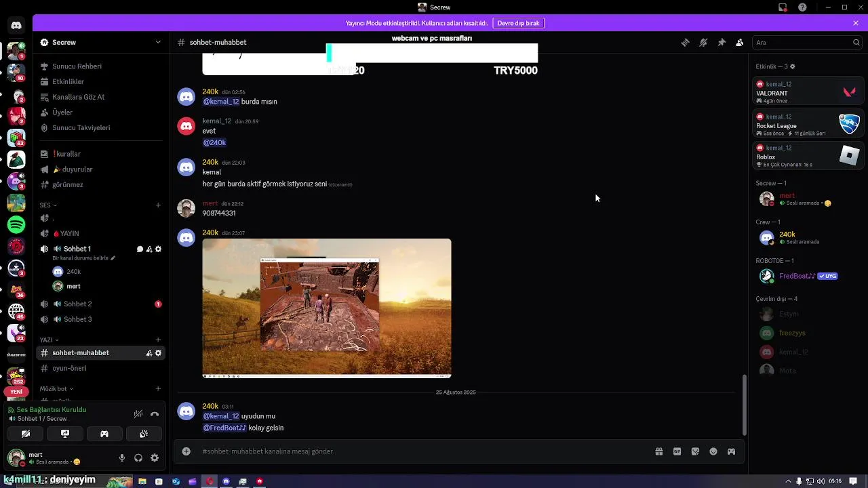This screenshot has width=868, height=488.
Task: Open notification settings bell icon
Action: pyautogui.click(x=703, y=42)
